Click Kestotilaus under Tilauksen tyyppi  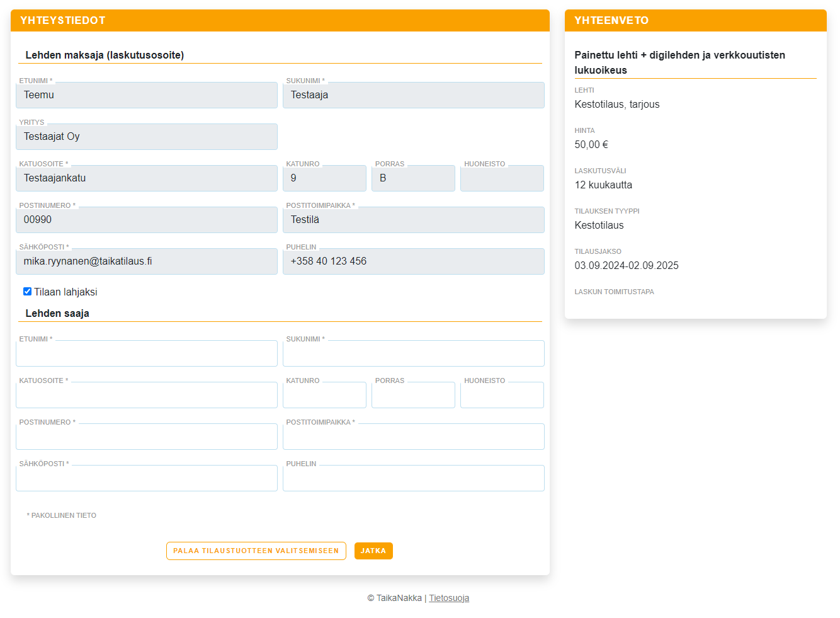599,225
